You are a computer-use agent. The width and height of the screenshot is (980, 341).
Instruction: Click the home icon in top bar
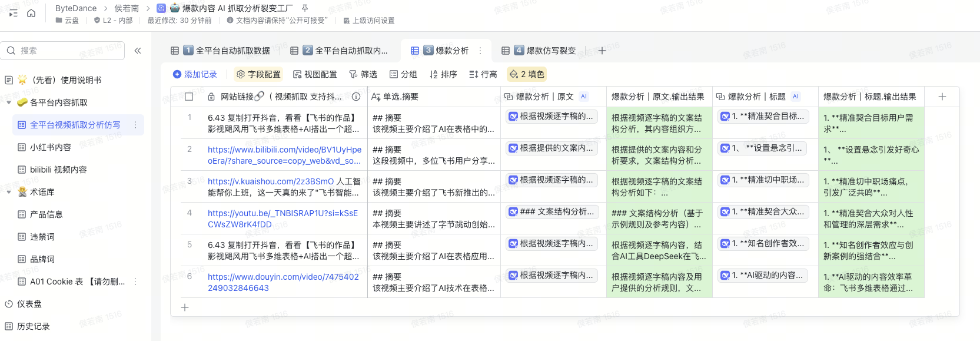coord(31,13)
